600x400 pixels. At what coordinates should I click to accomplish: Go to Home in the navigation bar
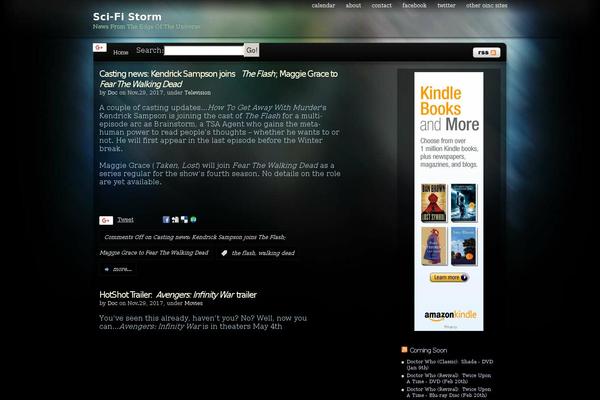121,52
